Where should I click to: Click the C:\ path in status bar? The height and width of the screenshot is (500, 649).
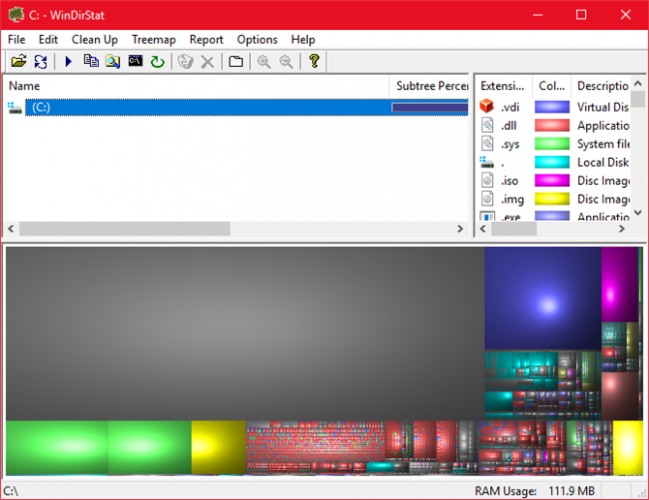(11, 491)
